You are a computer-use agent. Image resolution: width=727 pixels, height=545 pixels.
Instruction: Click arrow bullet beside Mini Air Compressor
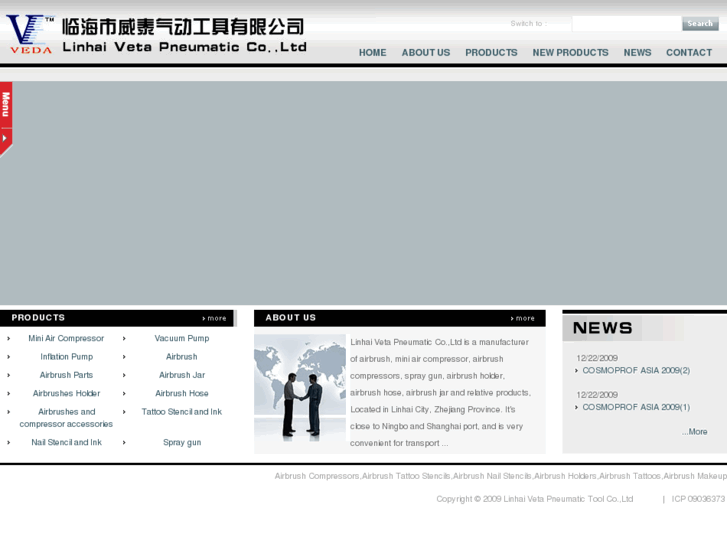(8, 339)
